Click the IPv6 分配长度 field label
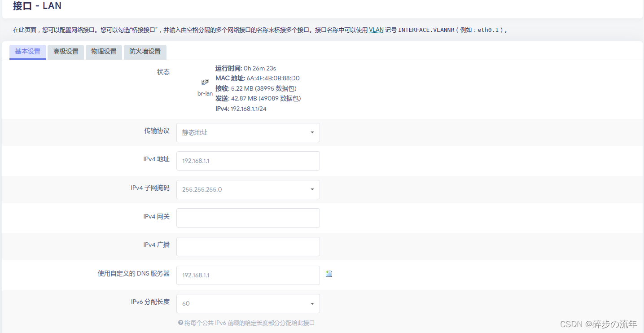 pyautogui.click(x=150, y=302)
